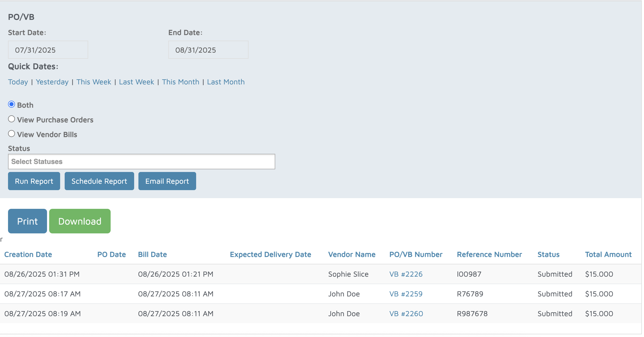The height and width of the screenshot is (337, 644).
Task: Choose View Purchase Orders option
Action: (11, 119)
